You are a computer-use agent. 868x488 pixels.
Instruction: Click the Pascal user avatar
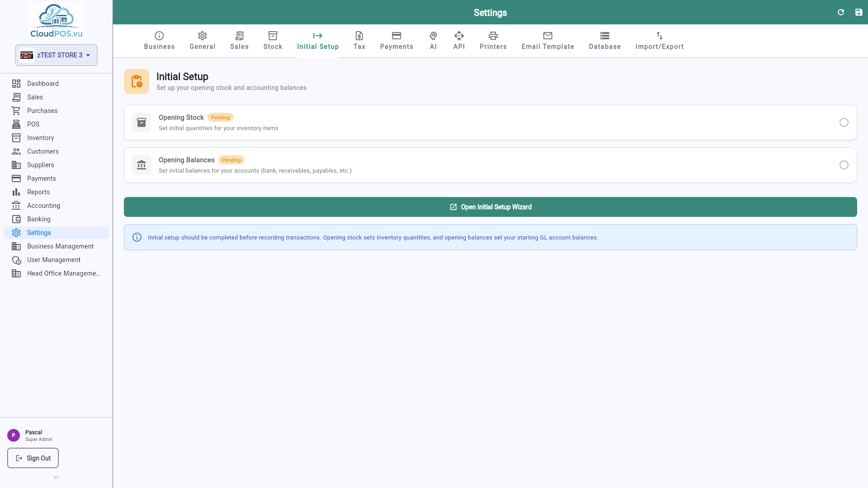tap(14, 435)
